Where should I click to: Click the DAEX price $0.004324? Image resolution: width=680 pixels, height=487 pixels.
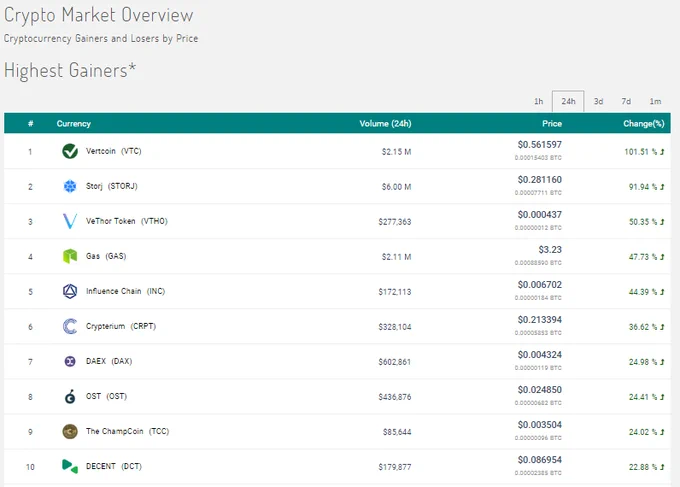(x=539, y=355)
